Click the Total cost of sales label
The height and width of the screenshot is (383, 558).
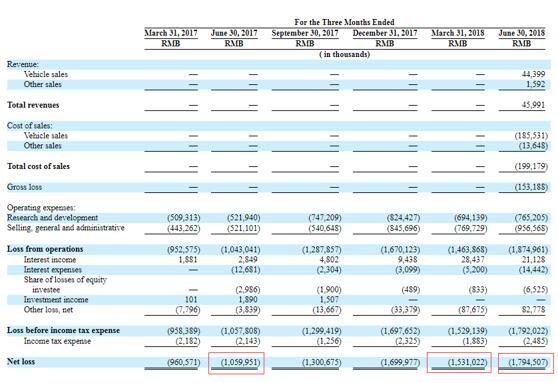(x=38, y=166)
